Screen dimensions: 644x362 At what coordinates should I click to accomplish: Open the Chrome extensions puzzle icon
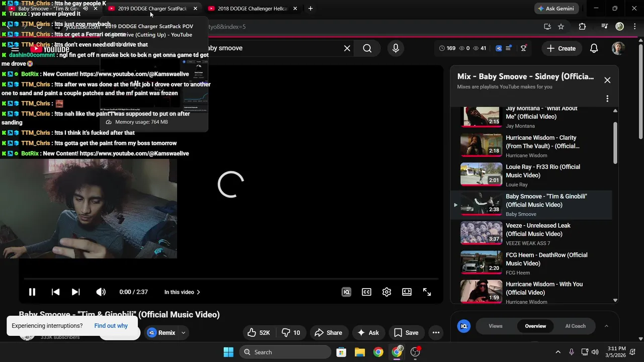582,27
